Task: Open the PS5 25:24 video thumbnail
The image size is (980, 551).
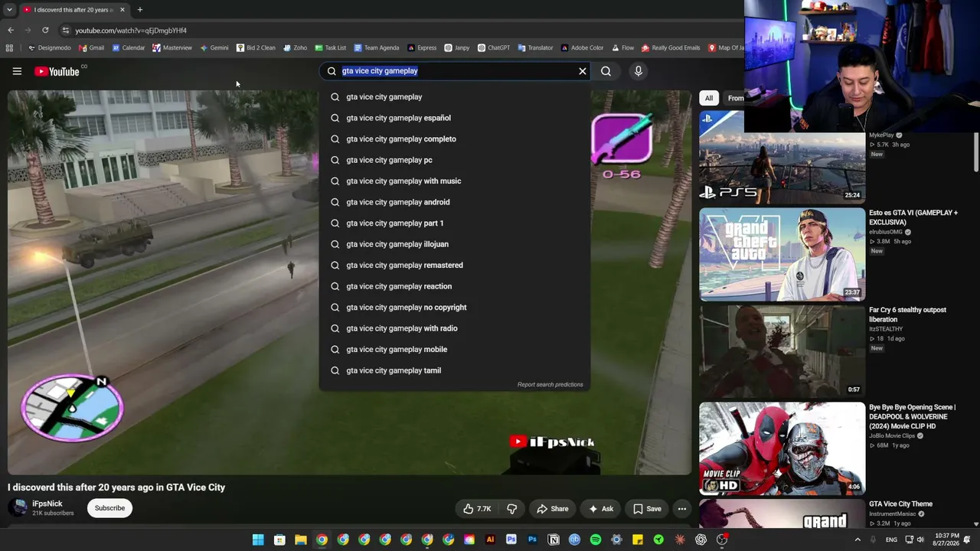Action: point(782,157)
